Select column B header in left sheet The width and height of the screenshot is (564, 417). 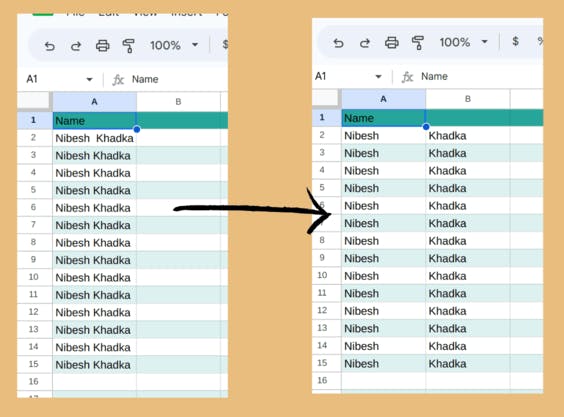(x=178, y=102)
